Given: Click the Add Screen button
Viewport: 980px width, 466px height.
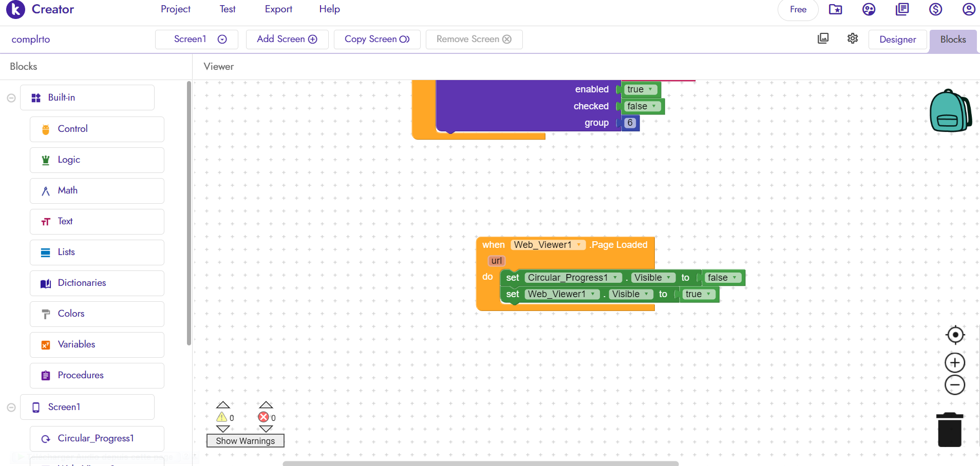Looking at the screenshot, I should (287, 40).
